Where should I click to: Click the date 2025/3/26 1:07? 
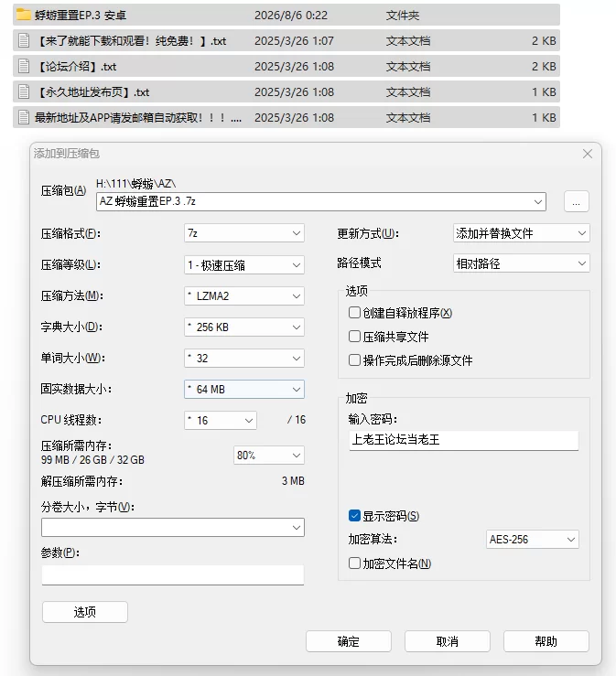(294, 41)
